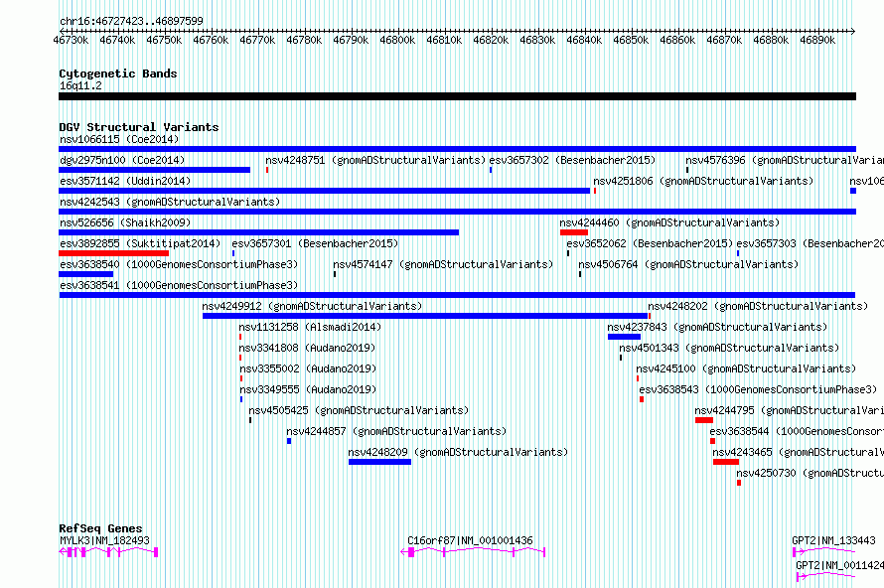
Task: Open the C16orf87|NM_001001436 gene label
Action: [470, 540]
